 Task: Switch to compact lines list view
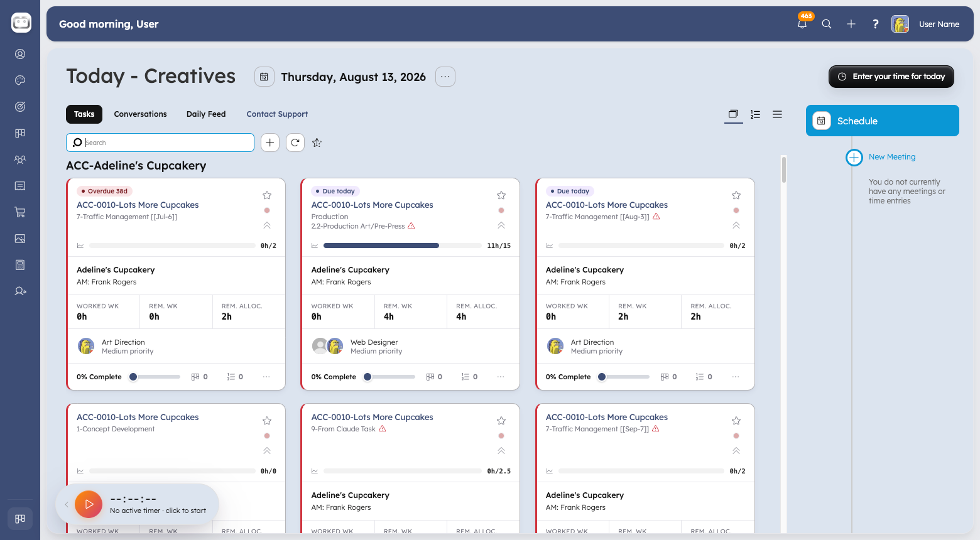(x=778, y=114)
